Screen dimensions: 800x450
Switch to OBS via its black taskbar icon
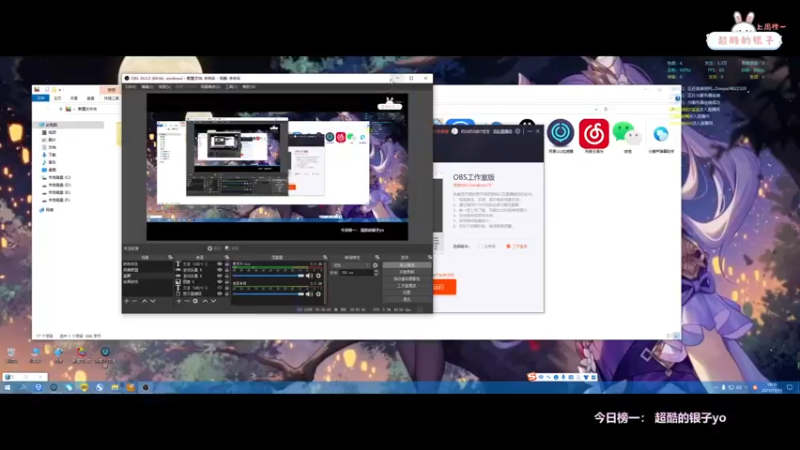tap(145, 388)
